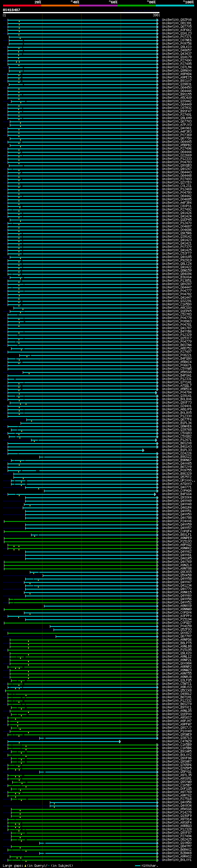The width and height of the screenshot is (197, 868).
Task: Open hit UniRef100_Q9ZP08
Action: click(x=176, y=20)
